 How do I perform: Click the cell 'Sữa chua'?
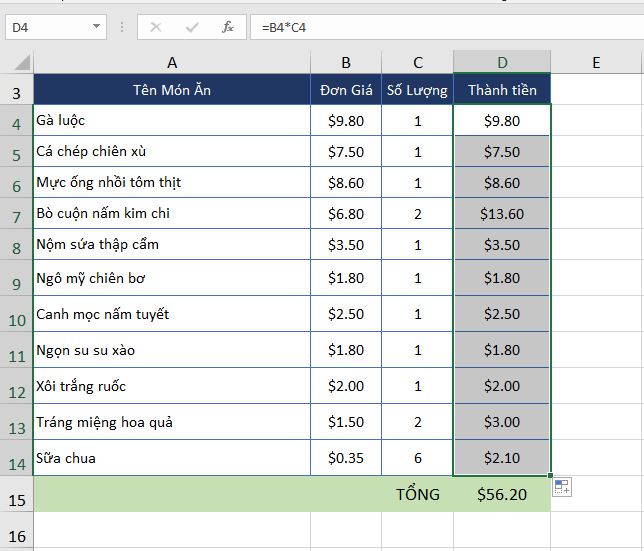(x=172, y=458)
